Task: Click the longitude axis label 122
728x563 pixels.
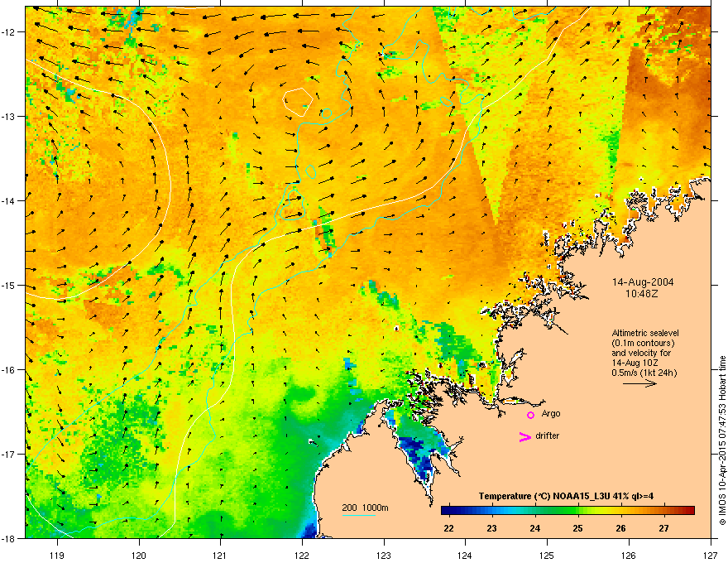Action: [x=302, y=556]
